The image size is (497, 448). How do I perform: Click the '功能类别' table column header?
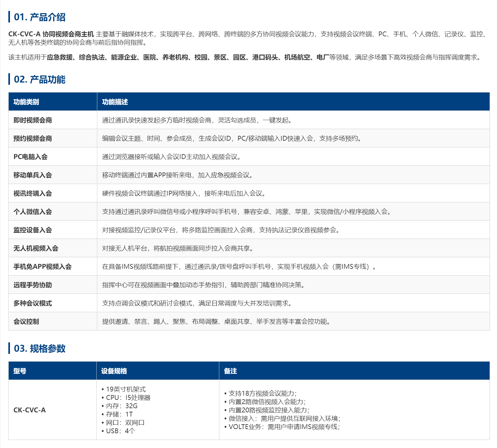(x=26, y=102)
